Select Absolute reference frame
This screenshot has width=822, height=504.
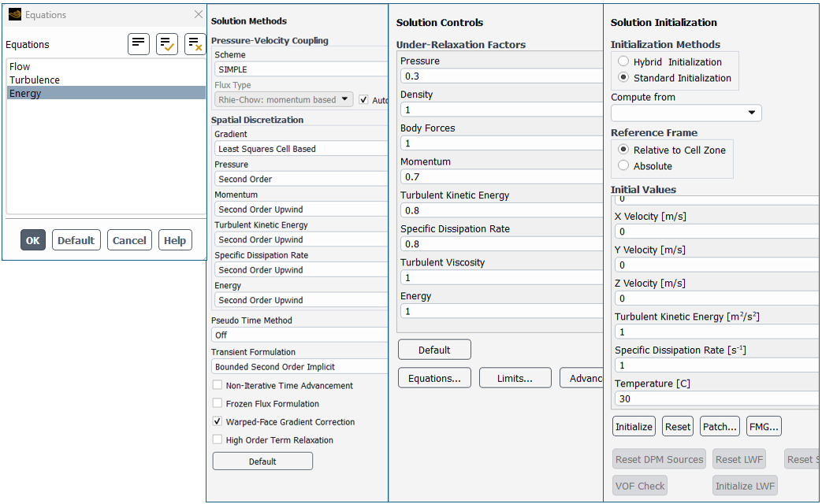click(x=623, y=165)
